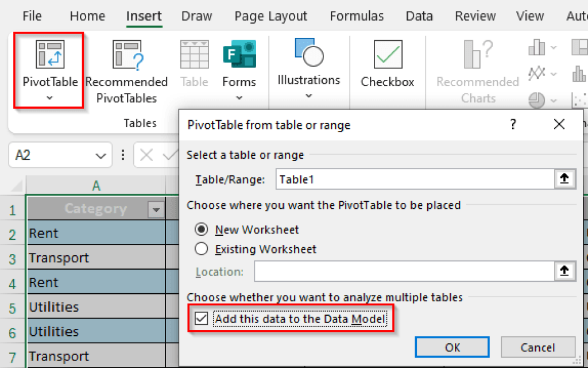Select the New Worksheet radio button

[x=202, y=230]
